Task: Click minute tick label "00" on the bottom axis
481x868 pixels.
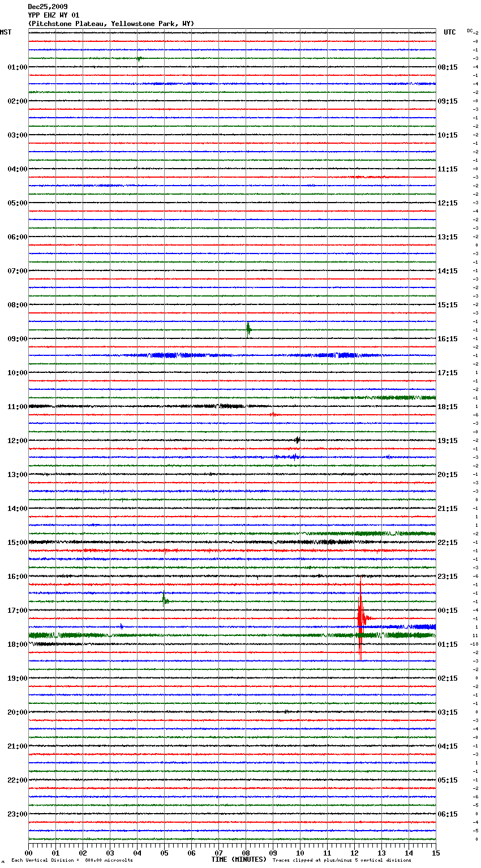Action: (x=28, y=853)
